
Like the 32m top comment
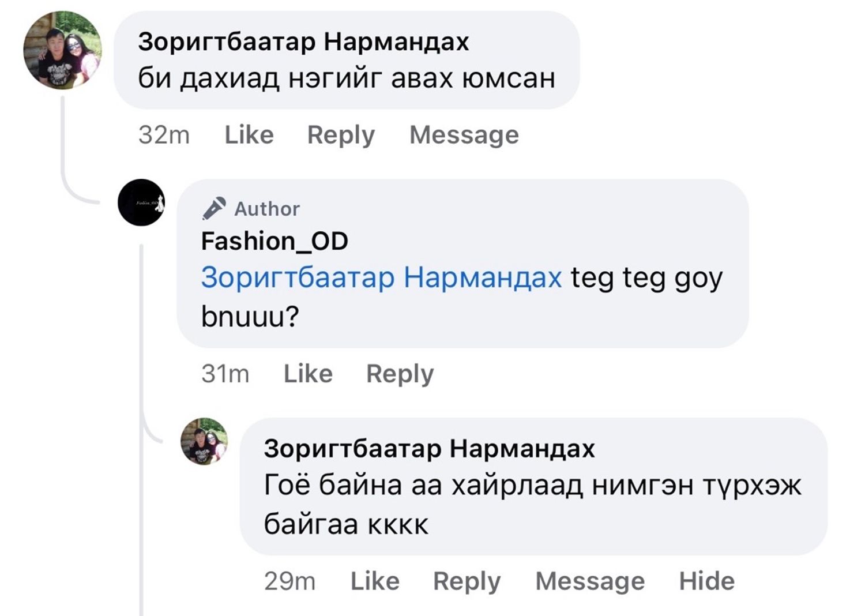pos(249,135)
